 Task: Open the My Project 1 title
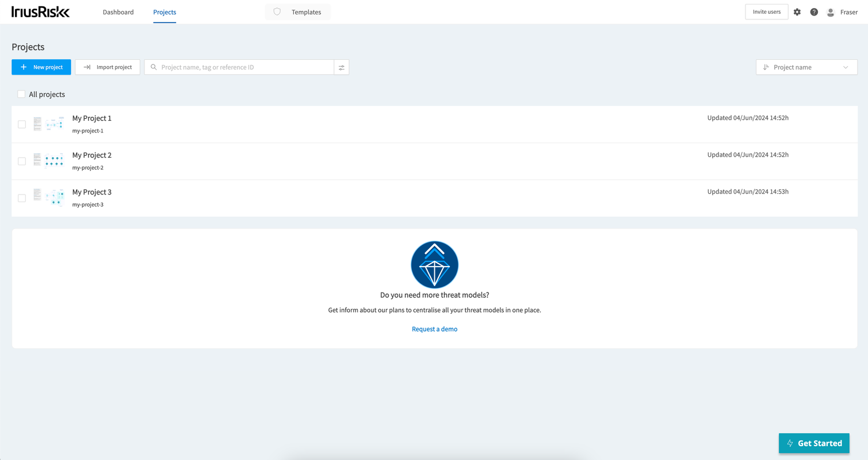tap(92, 118)
